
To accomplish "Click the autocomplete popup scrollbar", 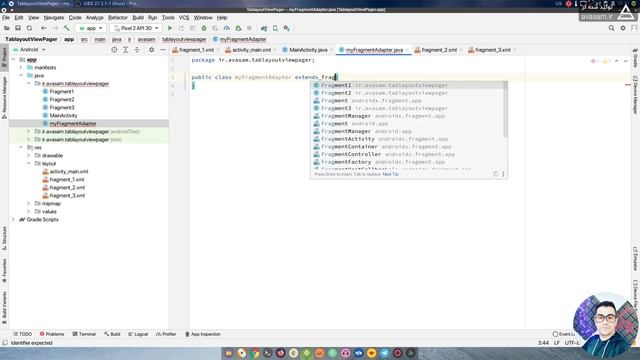I will click(505, 110).
